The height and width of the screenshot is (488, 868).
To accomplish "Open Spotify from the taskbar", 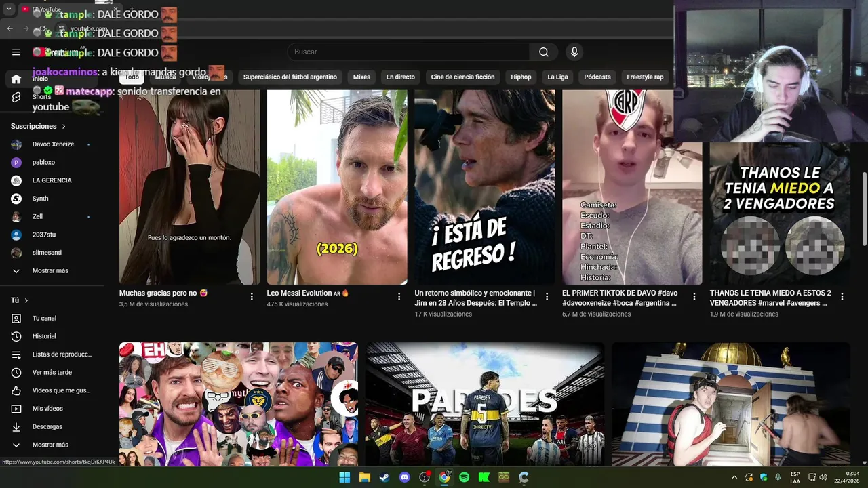I will coord(465,477).
